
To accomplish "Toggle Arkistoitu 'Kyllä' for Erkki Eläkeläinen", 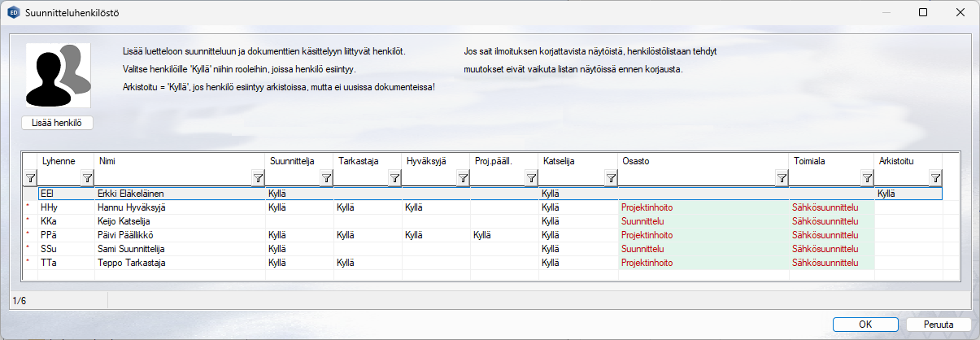I will (x=907, y=194).
